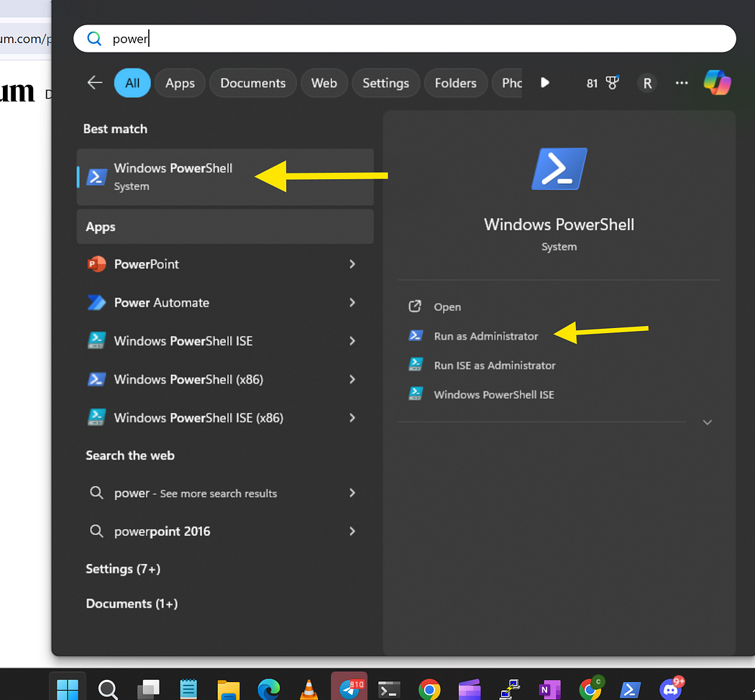The height and width of the screenshot is (700, 755).
Task: Open PowerShell icon on the taskbar
Action: [x=631, y=690]
